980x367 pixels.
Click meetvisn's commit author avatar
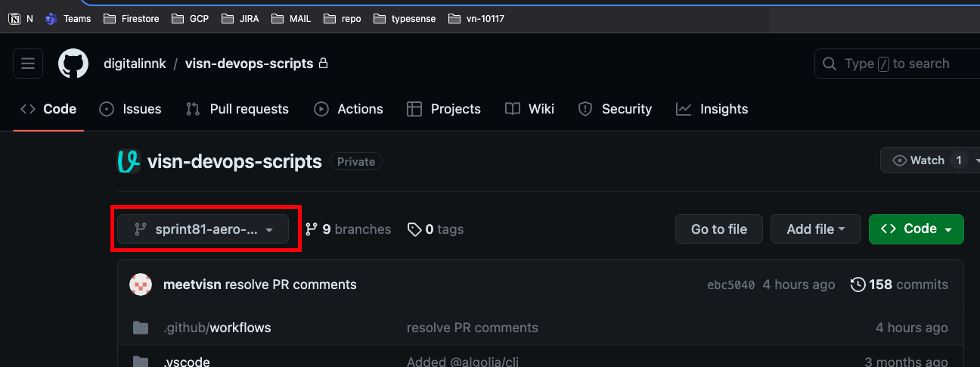tap(141, 285)
